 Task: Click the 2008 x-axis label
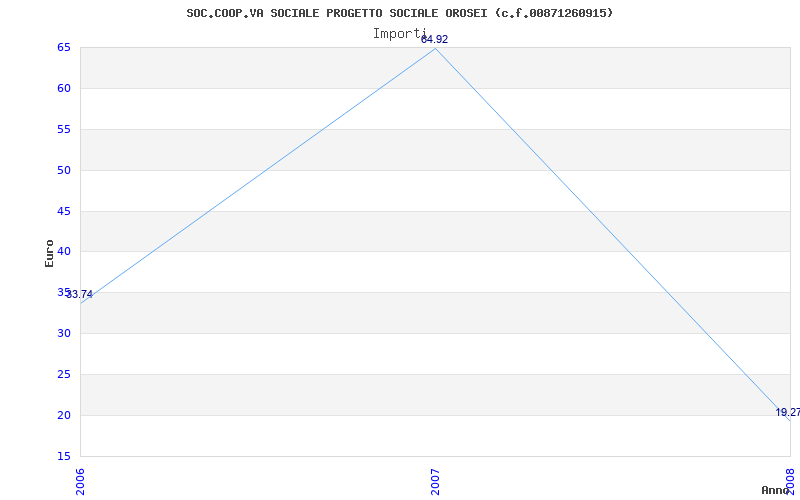point(790,482)
